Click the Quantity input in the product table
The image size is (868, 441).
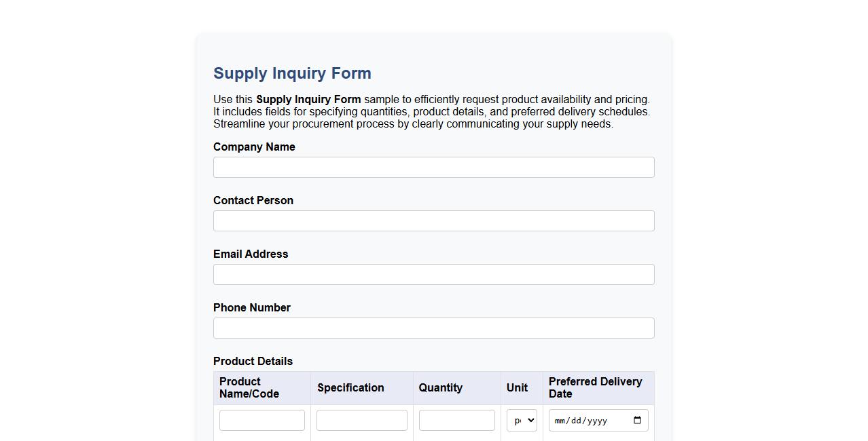point(456,420)
